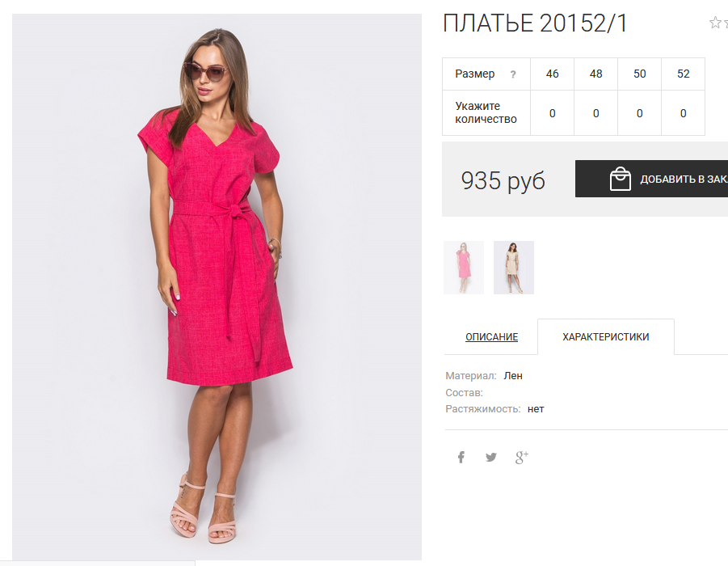Rate product with first star
The height and width of the screenshot is (566, 728).
click(x=715, y=23)
